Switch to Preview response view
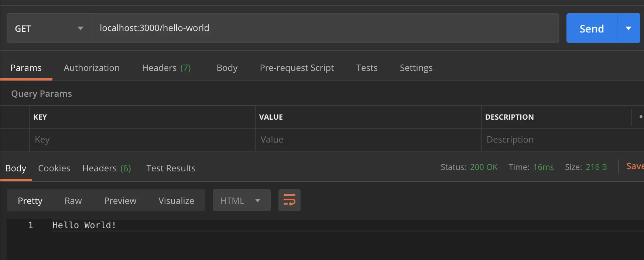This screenshot has width=644, height=260. click(x=120, y=201)
